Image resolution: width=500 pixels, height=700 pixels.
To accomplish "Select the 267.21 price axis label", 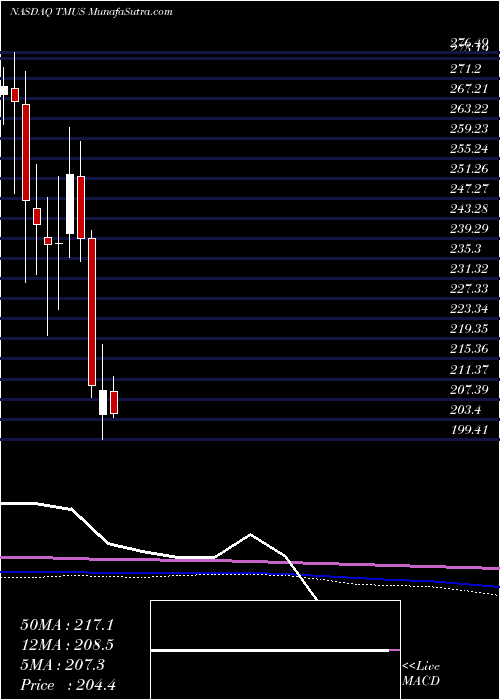I will click(468, 89).
